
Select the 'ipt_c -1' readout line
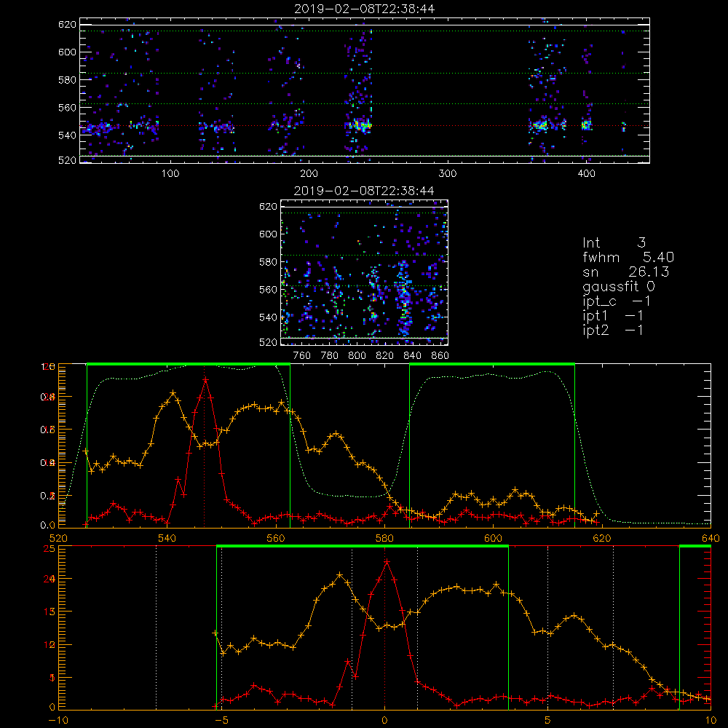(x=617, y=301)
